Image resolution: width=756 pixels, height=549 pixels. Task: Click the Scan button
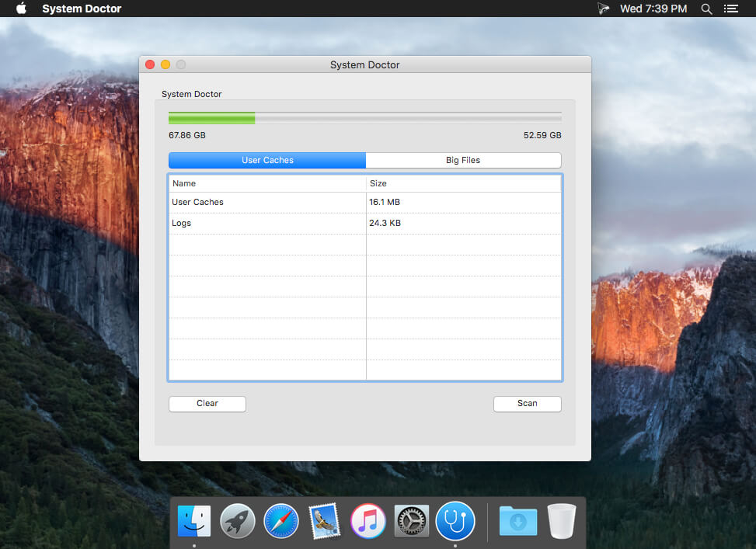[528, 404]
